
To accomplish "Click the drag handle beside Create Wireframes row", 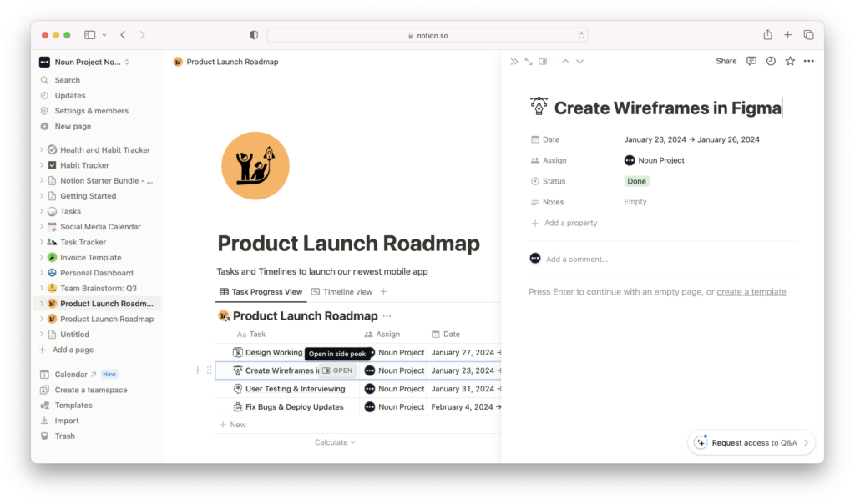I will (210, 370).
